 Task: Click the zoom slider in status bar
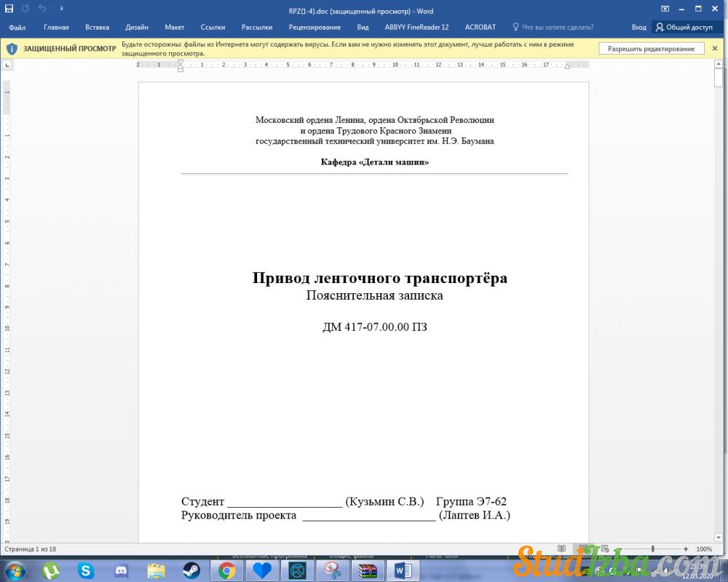(x=653, y=549)
